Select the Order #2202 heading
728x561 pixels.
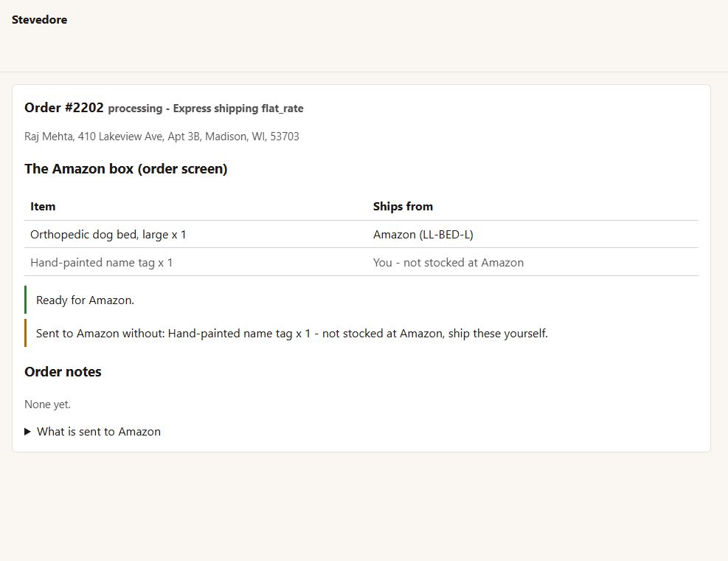[64, 108]
